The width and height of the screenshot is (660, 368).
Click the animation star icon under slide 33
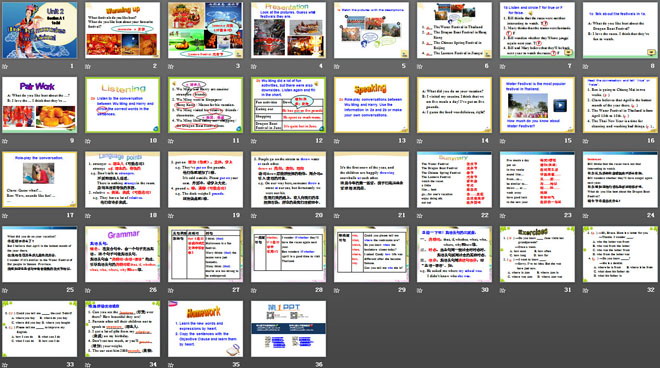coord(5,365)
